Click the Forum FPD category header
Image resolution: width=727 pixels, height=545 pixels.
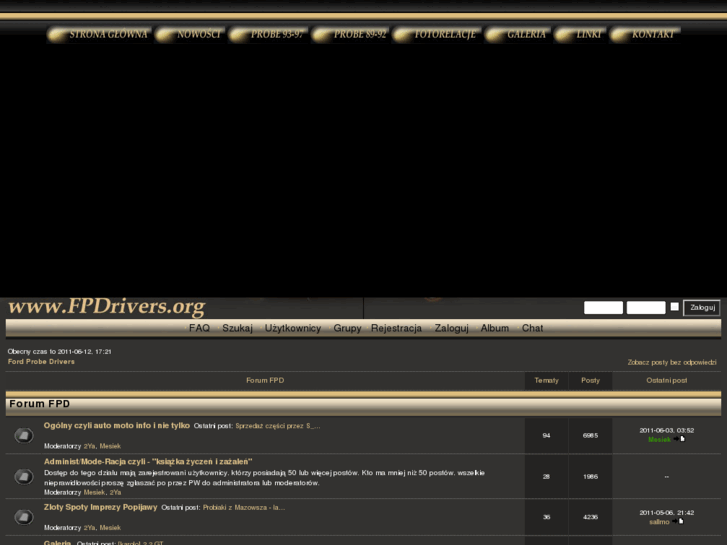(39, 404)
